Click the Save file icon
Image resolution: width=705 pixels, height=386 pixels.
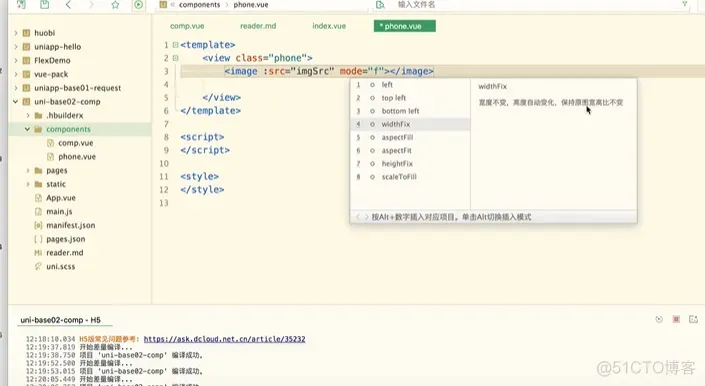pyautogui.click(x=45, y=4)
